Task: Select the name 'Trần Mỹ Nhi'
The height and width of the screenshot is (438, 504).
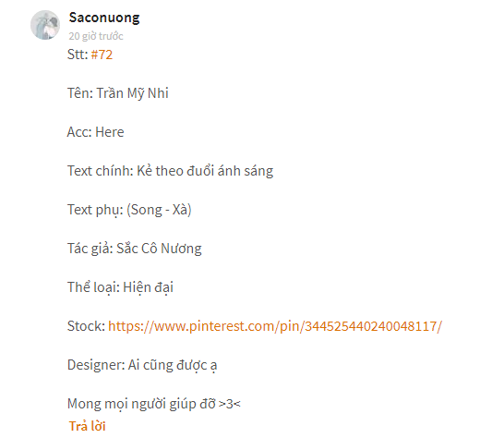Action: tap(132, 93)
